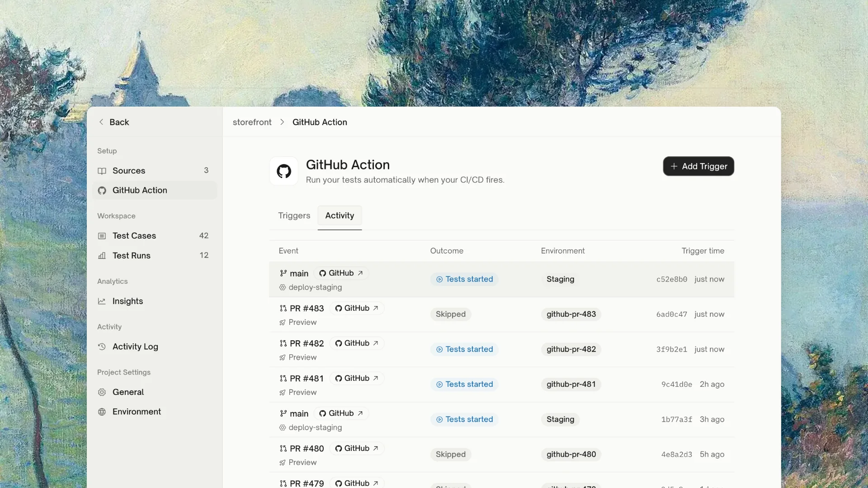Open the Sources book icon in sidebar

point(102,171)
